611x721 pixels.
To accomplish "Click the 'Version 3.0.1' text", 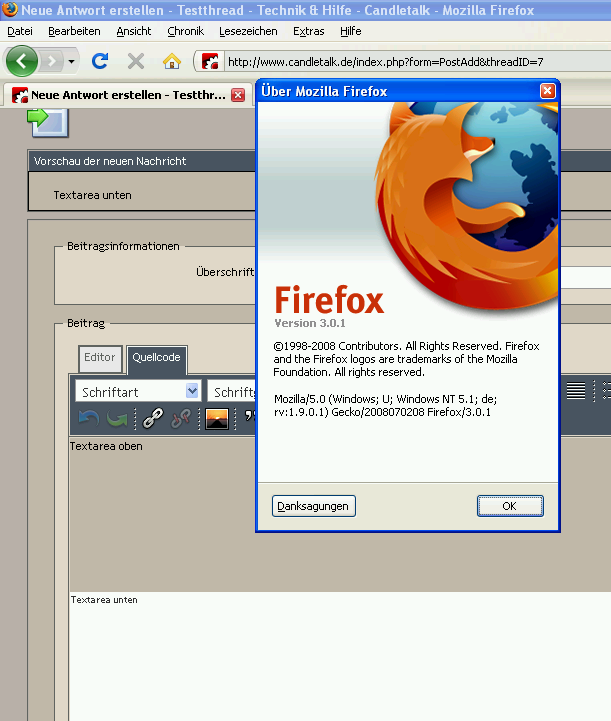I will (x=310, y=323).
